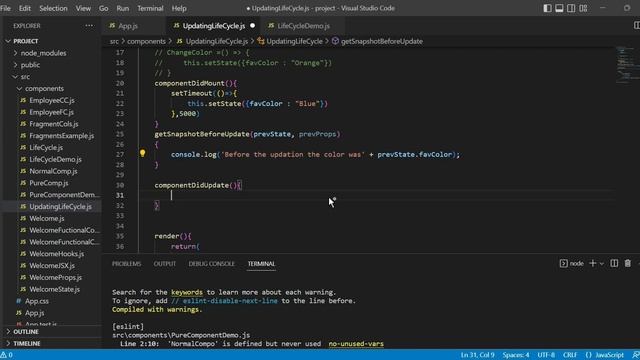The image size is (640, 360).
Task: Select node terminal instance
Action: pos(571,263)
